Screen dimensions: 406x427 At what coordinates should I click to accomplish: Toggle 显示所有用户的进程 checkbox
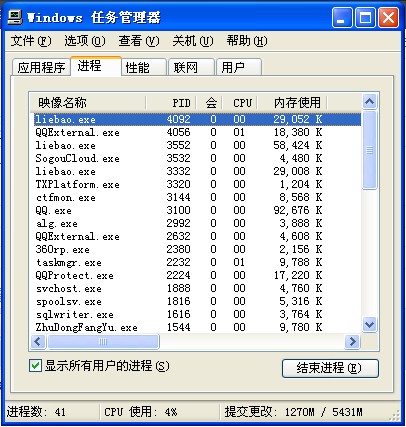35,366
